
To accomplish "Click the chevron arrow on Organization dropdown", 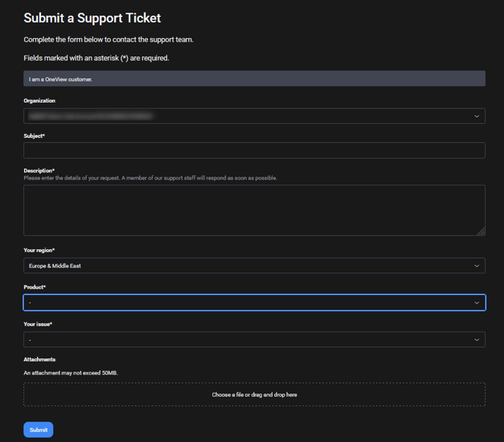I will 476,116.
